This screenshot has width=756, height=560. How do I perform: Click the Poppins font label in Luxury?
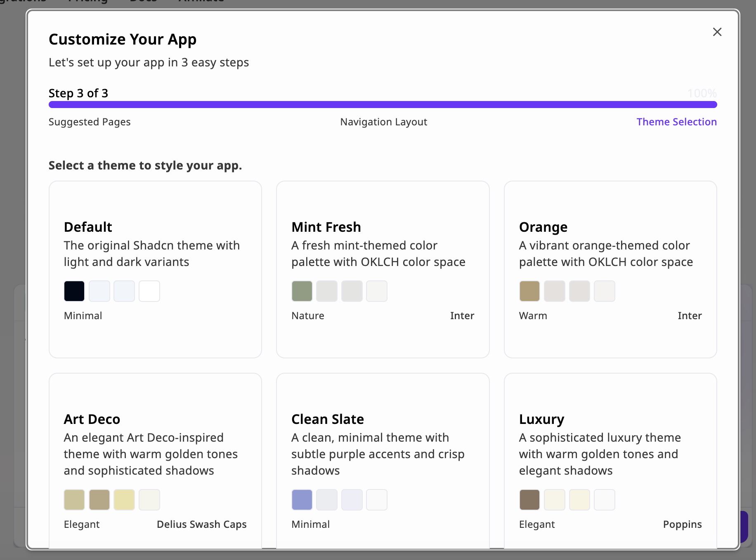coord(683,524)
